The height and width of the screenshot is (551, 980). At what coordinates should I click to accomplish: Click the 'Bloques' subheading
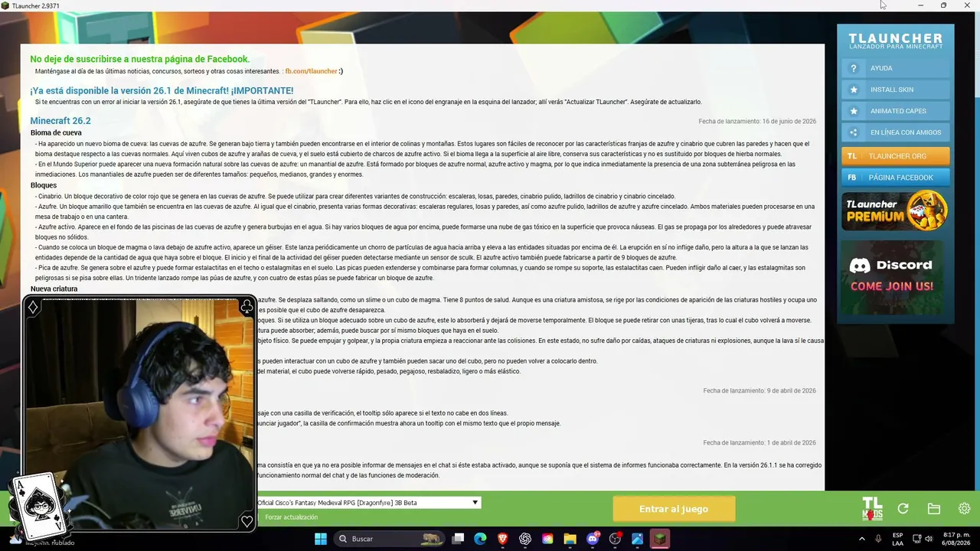(x=45, y=185)
